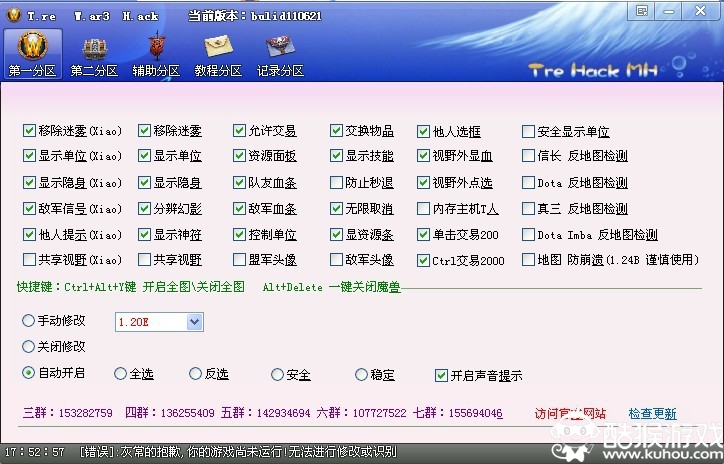This screenshot has height=464, width=724.
Task: Select 手动修改 radio button
Action: (x=28, y=320)
